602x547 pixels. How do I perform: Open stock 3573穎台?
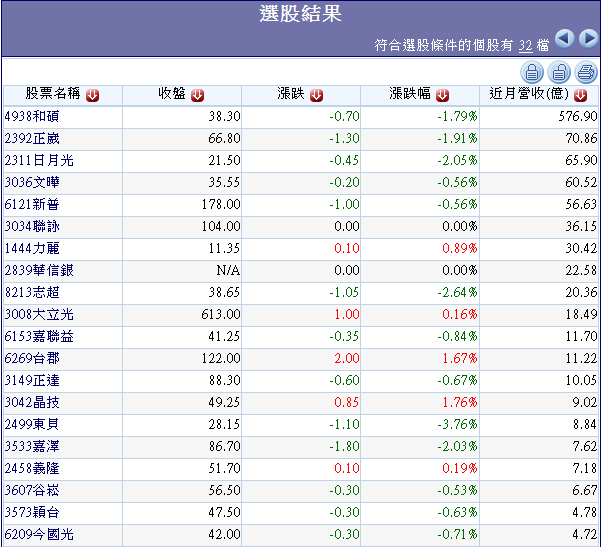click(32, 512)
